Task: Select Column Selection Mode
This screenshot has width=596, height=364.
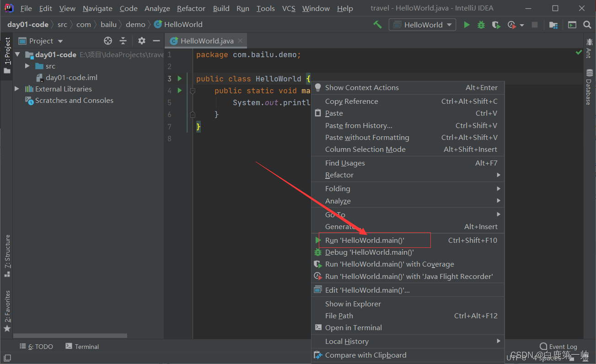Action: (408, 150)
